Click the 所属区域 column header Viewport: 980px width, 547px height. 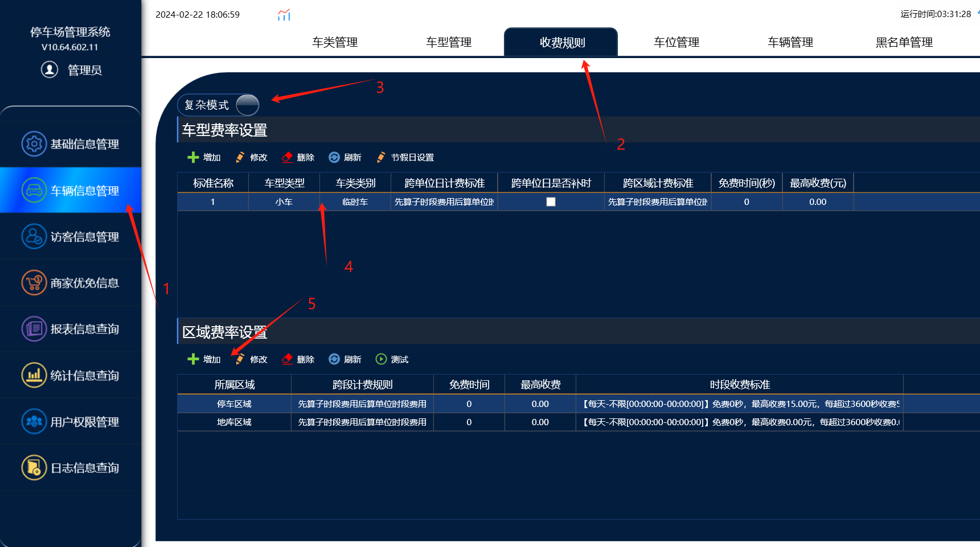point(234,384)
